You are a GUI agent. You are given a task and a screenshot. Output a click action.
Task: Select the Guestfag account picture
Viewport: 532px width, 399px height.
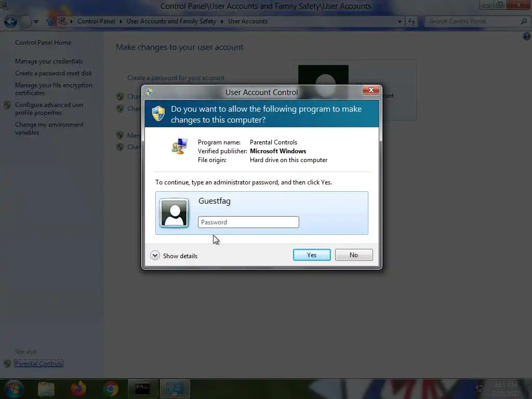pyautogui.click(x=174, y=212)
